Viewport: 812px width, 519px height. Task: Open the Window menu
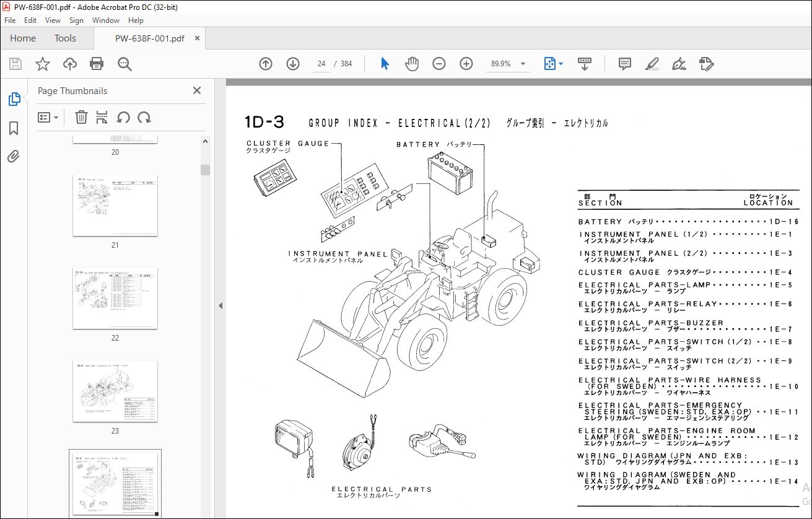106,20
